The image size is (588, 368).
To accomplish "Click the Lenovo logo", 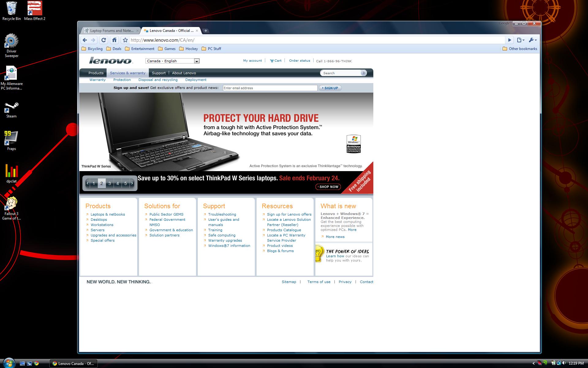I will [x=111, y=61].
